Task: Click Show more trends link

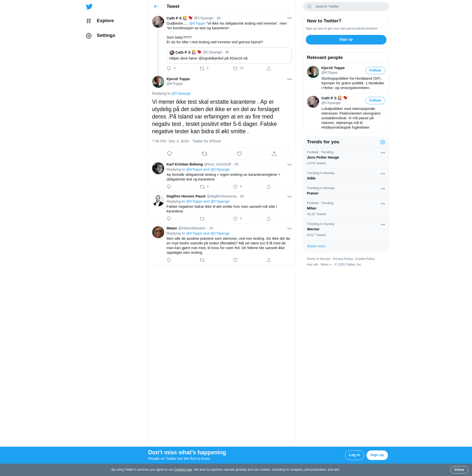Action: pos(316,246)
